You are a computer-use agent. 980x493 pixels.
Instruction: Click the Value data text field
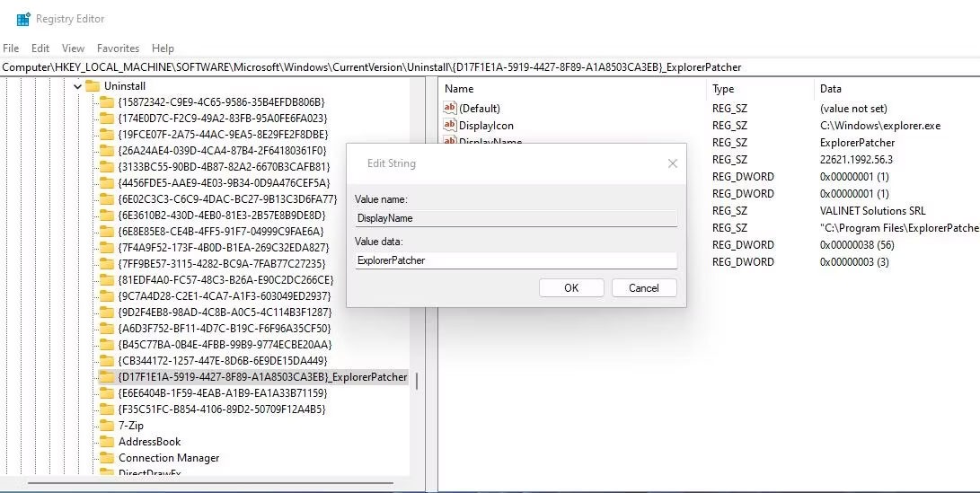(x=516, y=260)
